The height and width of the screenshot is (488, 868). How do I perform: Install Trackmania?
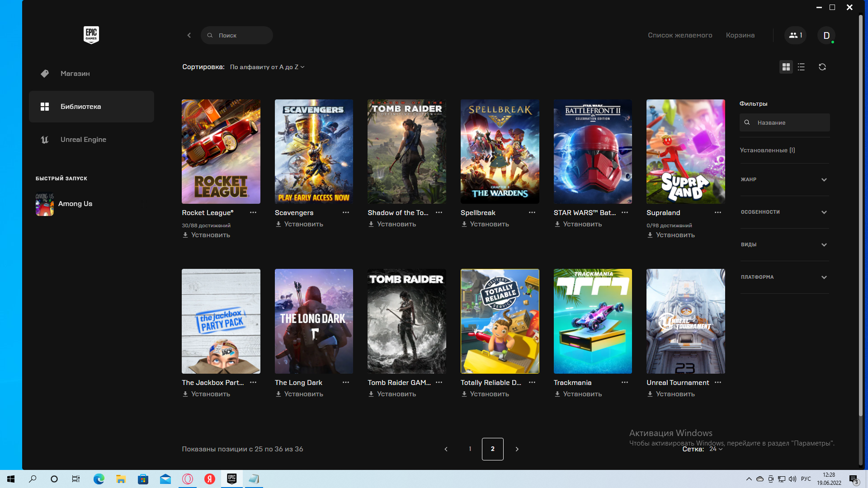click(578, 394)
